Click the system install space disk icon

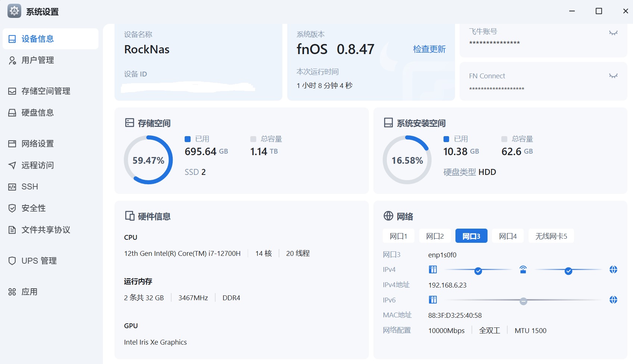pos(388,123)
